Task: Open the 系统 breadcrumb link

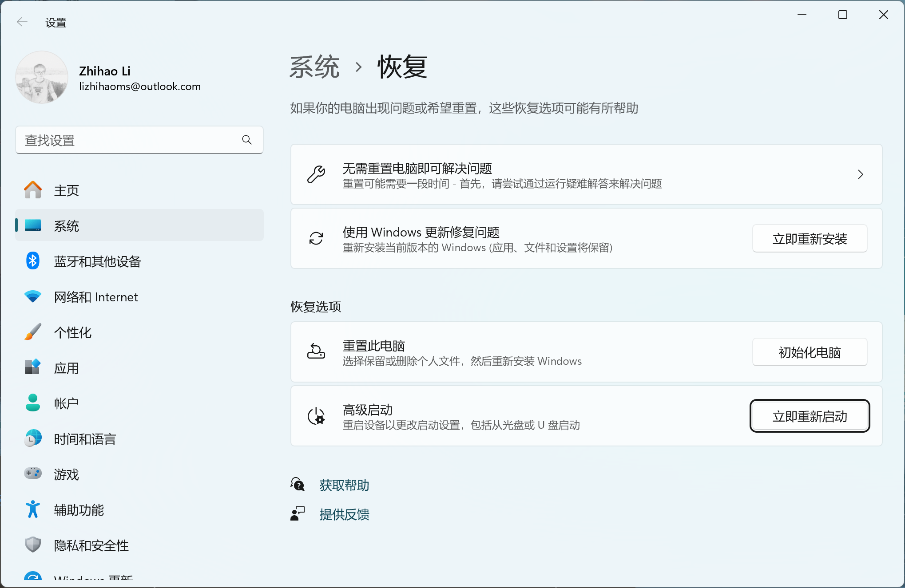Action: pos(314,67)
